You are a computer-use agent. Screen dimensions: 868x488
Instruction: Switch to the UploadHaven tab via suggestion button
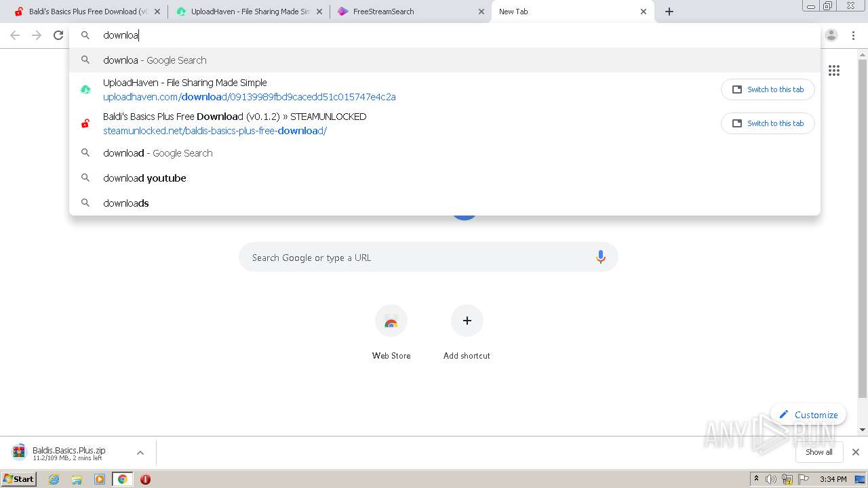768,89
